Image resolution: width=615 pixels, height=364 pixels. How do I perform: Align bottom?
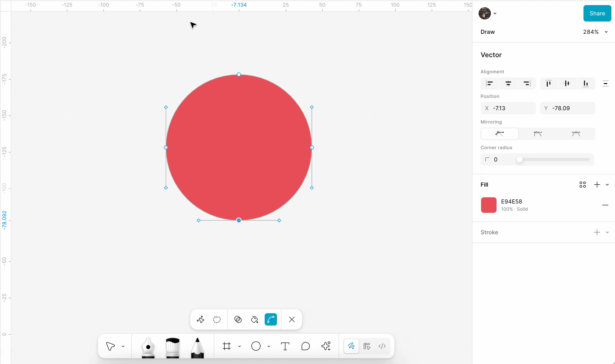click(586, 84)
